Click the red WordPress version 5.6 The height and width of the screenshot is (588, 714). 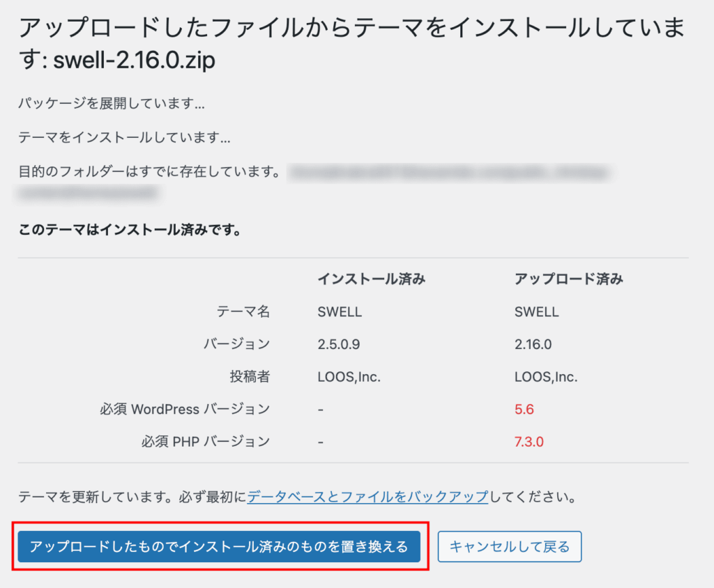[x=524, y=409]
